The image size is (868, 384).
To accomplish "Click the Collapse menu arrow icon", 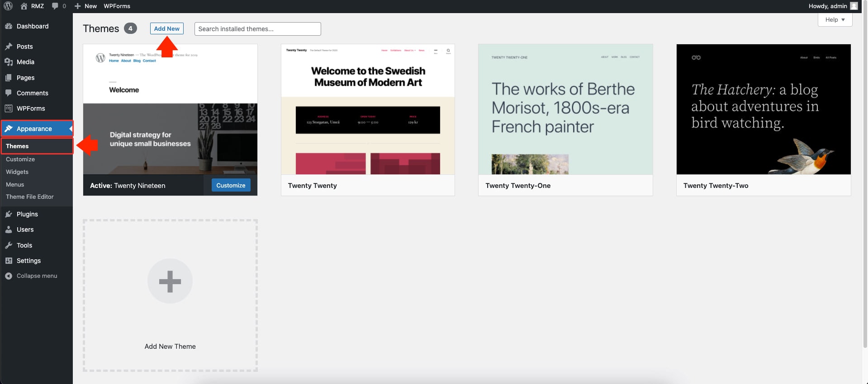I will (x=9, y=276).
